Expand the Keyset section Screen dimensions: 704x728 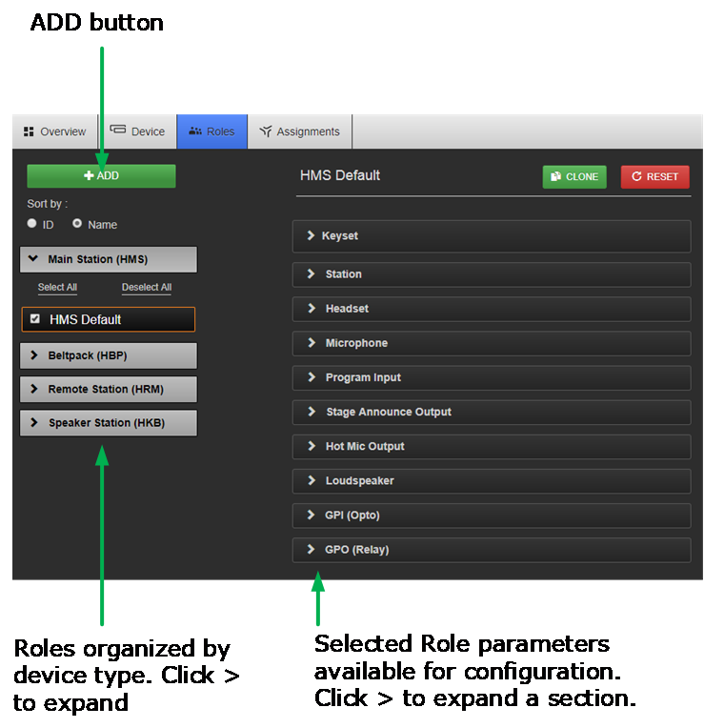[492, 236]
